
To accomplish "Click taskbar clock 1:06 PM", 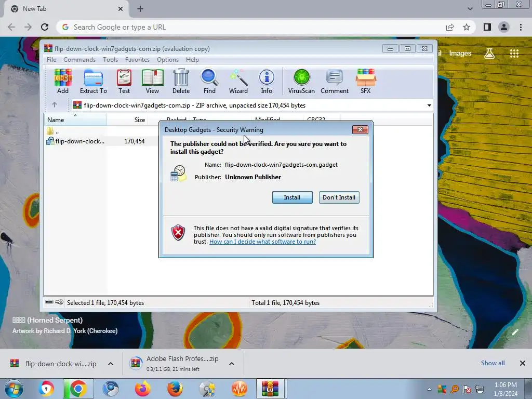I will (506, 389).
